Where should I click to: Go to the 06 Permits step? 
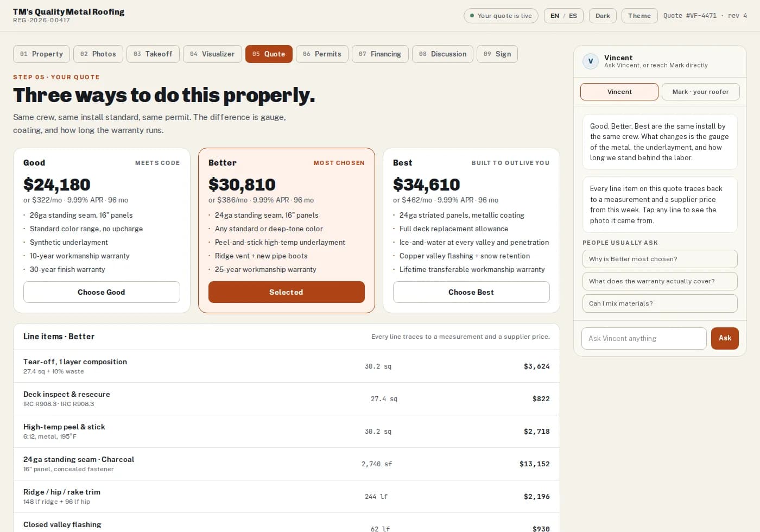click(322, 54)
